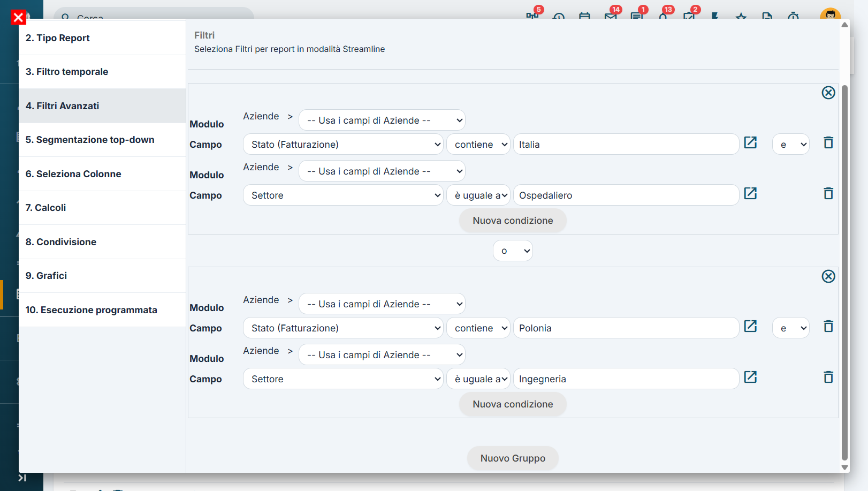Viewport: 868px width, 491px height.
Task: Go to step 2. Tipo Report
Action: [102, 38]
